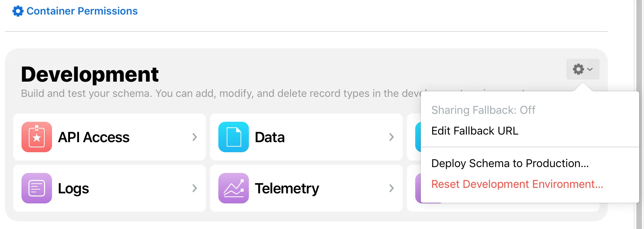Expand the API Access card chevron
This screenshot has width=644, height=229.
(x=194, y=137)
